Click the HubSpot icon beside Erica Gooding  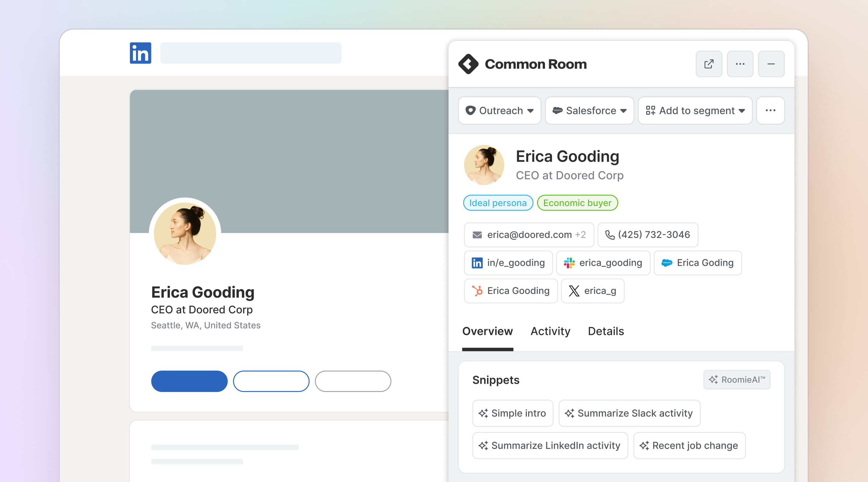[x=477, y=291]
